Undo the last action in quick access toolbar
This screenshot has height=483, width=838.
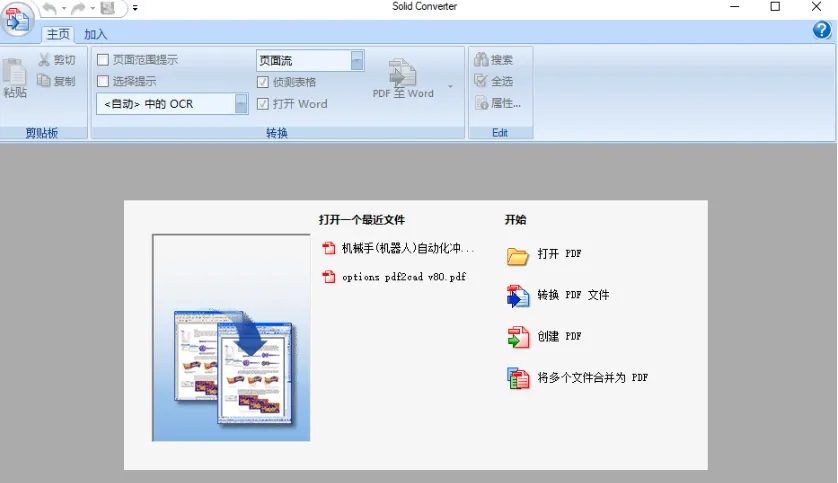click(x=49, y=8)
